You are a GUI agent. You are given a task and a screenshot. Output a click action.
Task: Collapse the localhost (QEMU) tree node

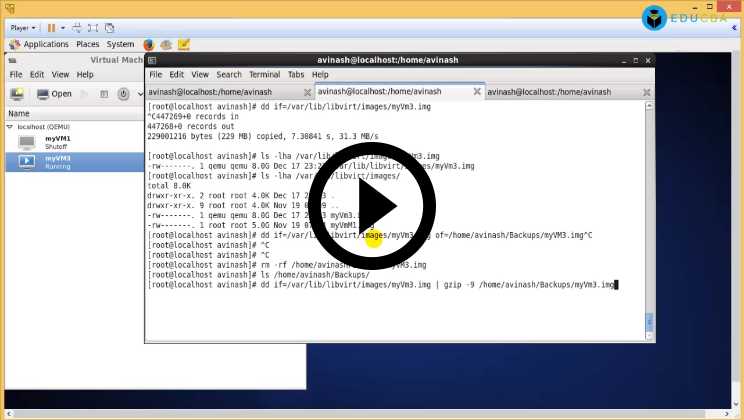click(x=10, y=127)
